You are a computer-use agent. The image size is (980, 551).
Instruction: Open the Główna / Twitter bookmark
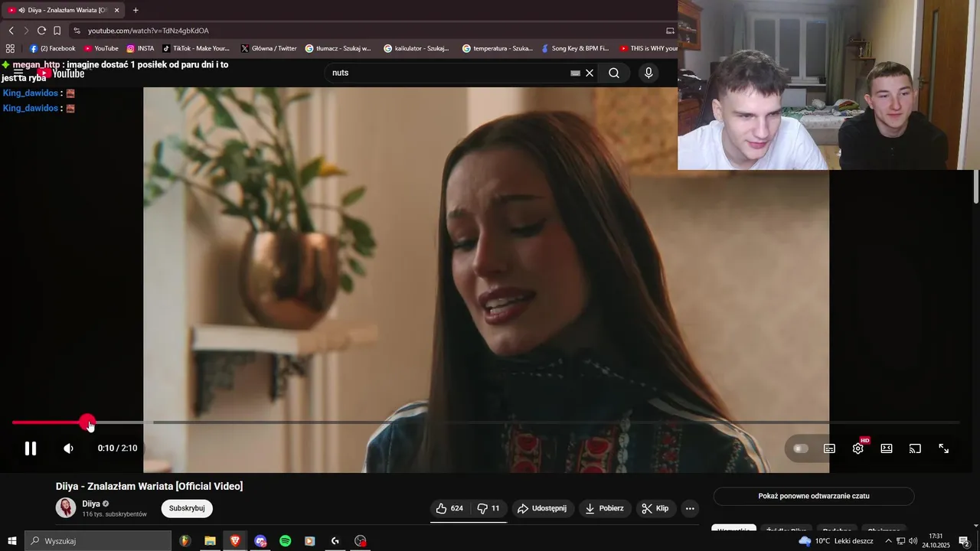click(268, 48)
